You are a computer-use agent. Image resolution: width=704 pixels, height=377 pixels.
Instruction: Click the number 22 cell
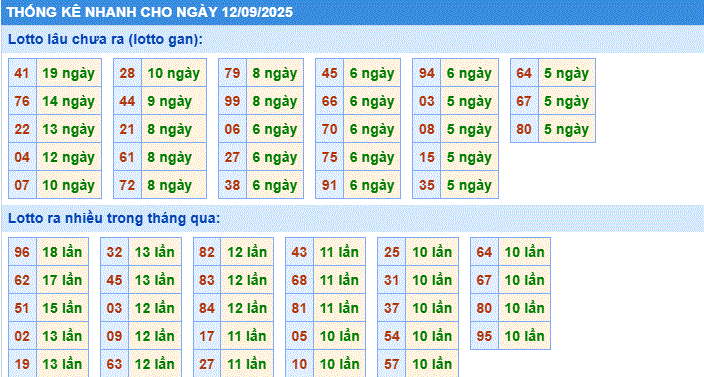22,129
